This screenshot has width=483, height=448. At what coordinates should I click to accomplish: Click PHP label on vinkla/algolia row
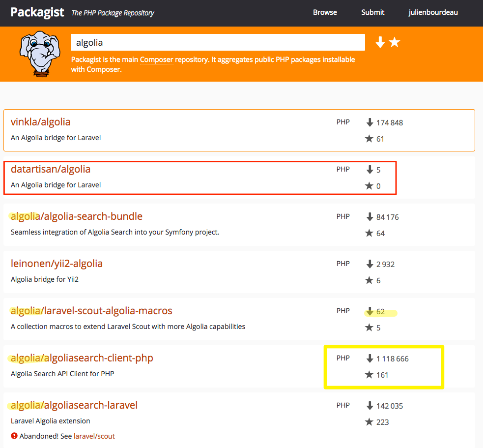point(343,122)
